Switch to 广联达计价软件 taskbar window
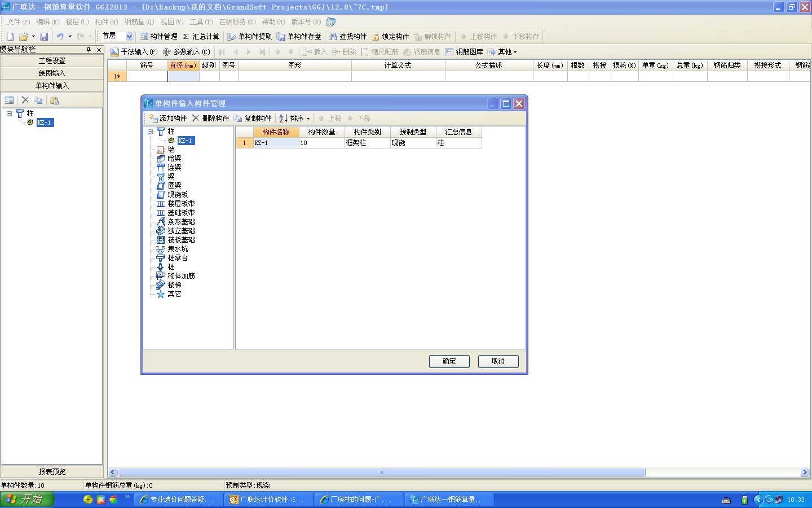Image resolution: width=812 pixels, height=508 pixels. 268,500
